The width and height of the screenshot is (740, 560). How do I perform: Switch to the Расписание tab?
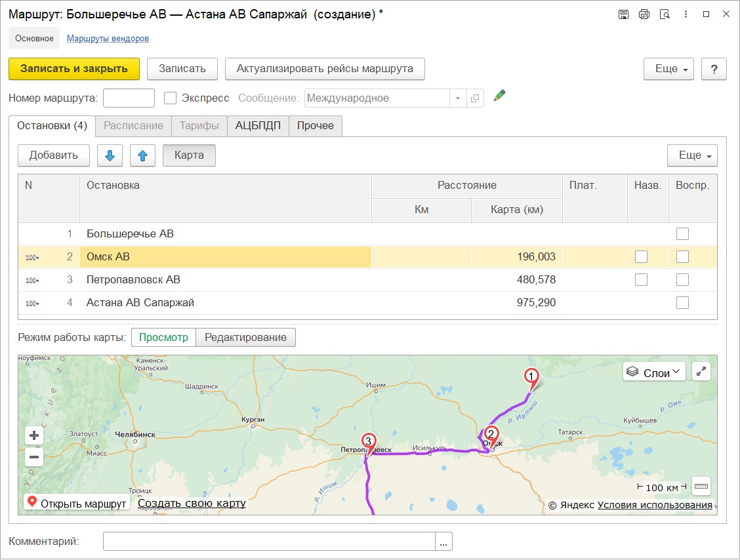point(134,126)
